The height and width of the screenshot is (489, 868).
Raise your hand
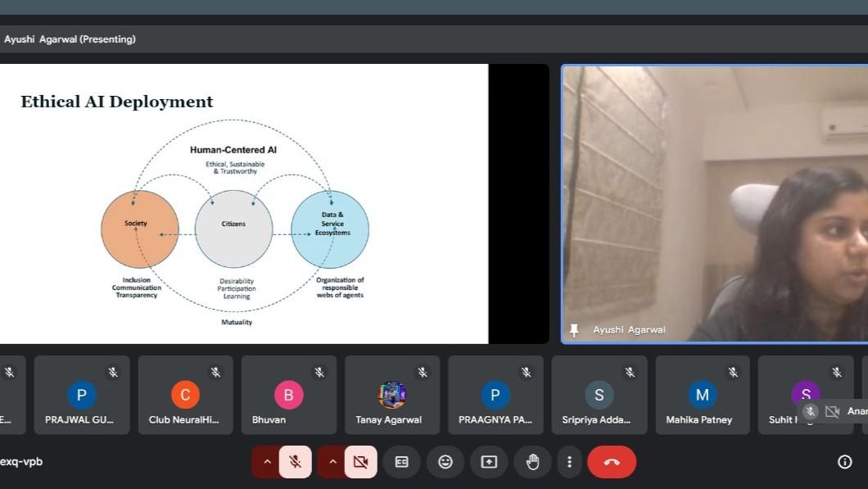(x=532, y=461)
